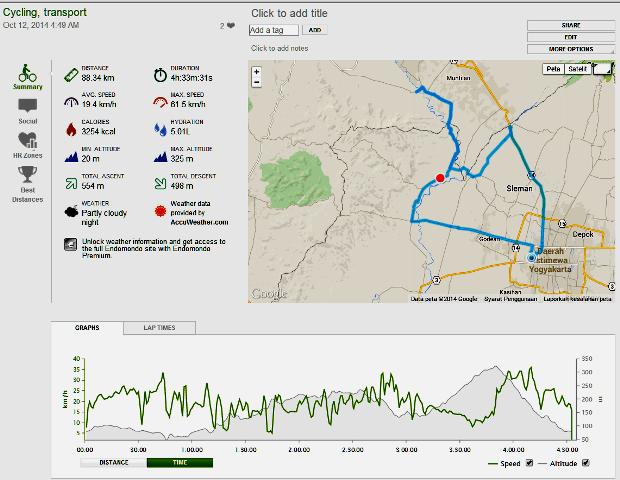This screenshot has width=620, height=480.
Task: Toggle the Speed checkbox
Action: [x=530, y=462]
